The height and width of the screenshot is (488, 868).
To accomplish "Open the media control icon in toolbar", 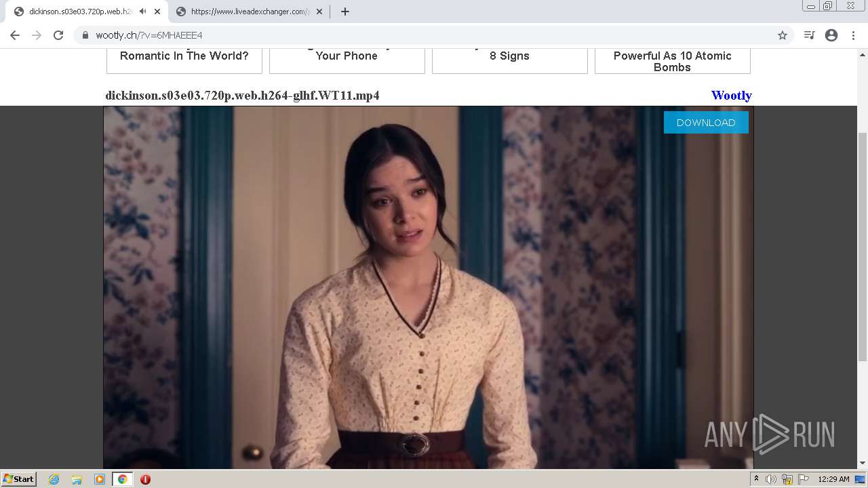I will point(809,35).
